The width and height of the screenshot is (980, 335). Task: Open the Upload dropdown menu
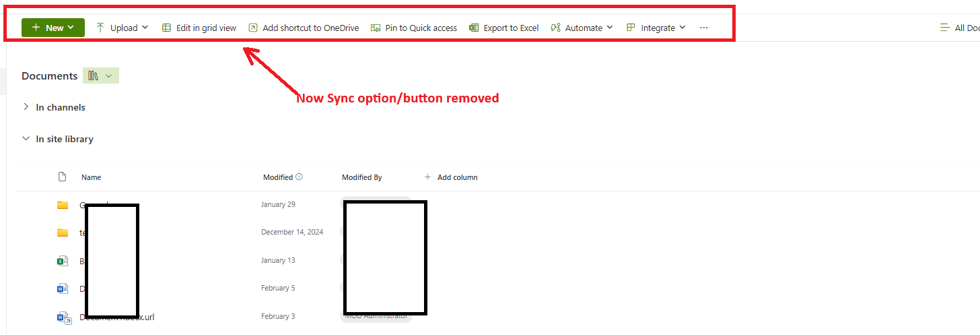122,28
